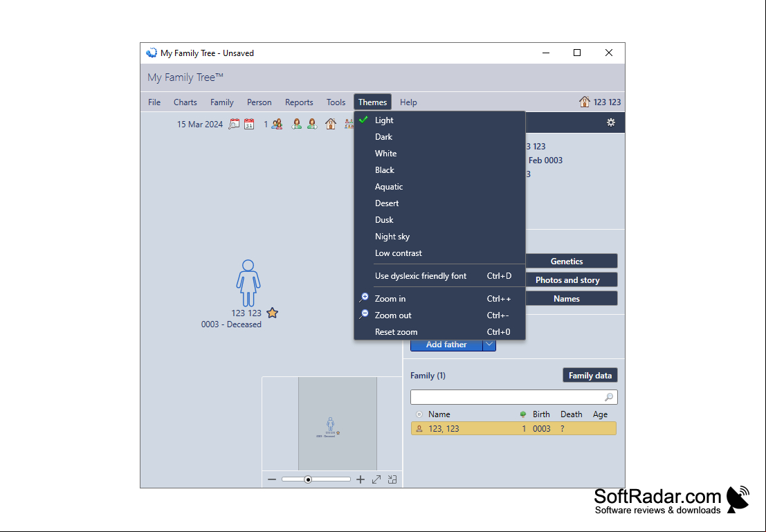Click the family group icon in toolbar

(x=277, y=124)
